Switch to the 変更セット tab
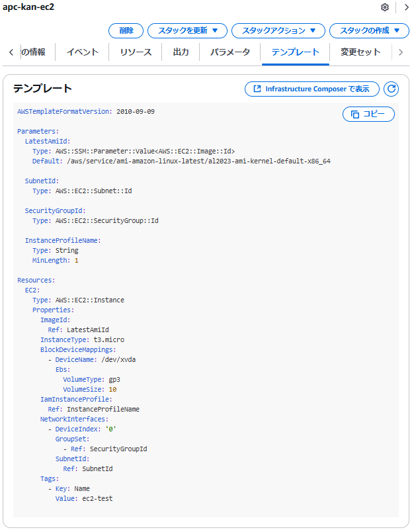This screenshot has height=532, width=414. [x=360, y=52]
